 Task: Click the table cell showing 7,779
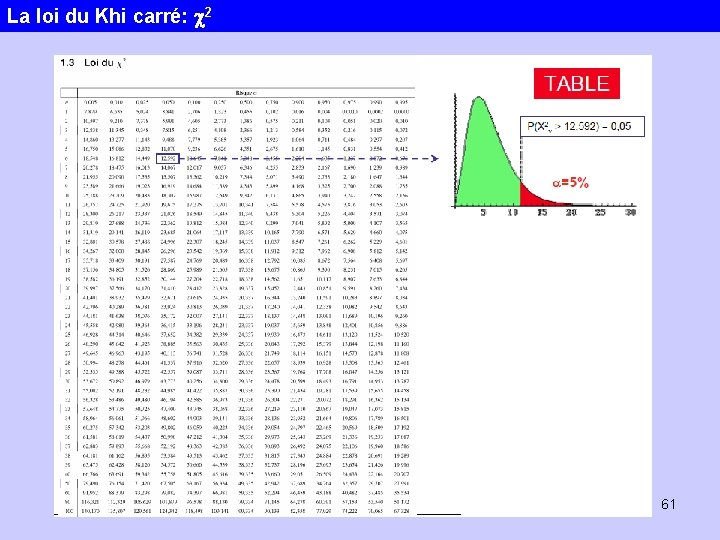click(x=194, y=140)
